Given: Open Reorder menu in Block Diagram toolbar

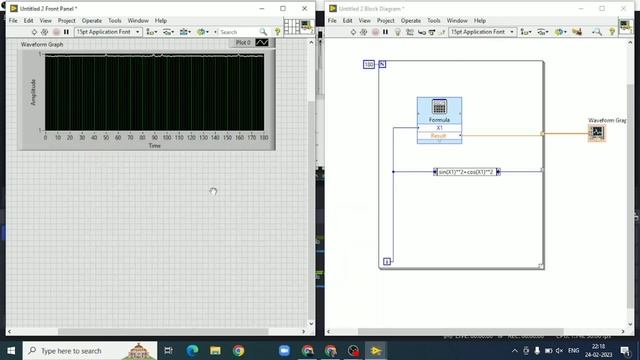Looking at the screenshot, I should click(x=560, y=32).
